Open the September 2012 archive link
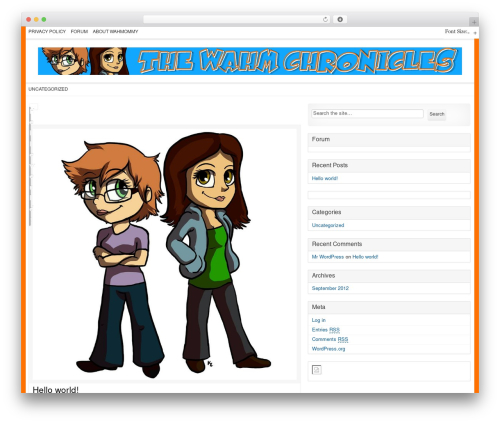 coord(330,288)
